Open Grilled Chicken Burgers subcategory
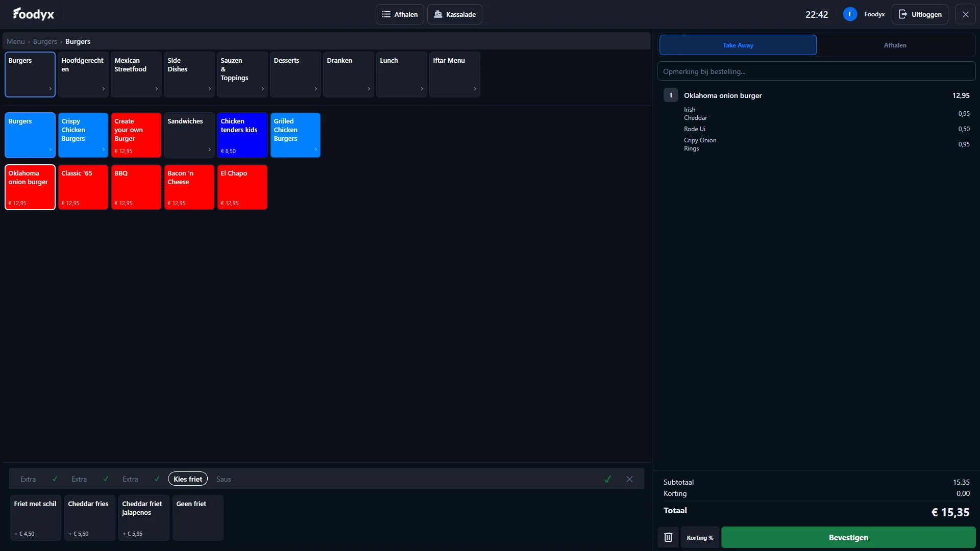This screenshot has height=551, width=980. 296,135
